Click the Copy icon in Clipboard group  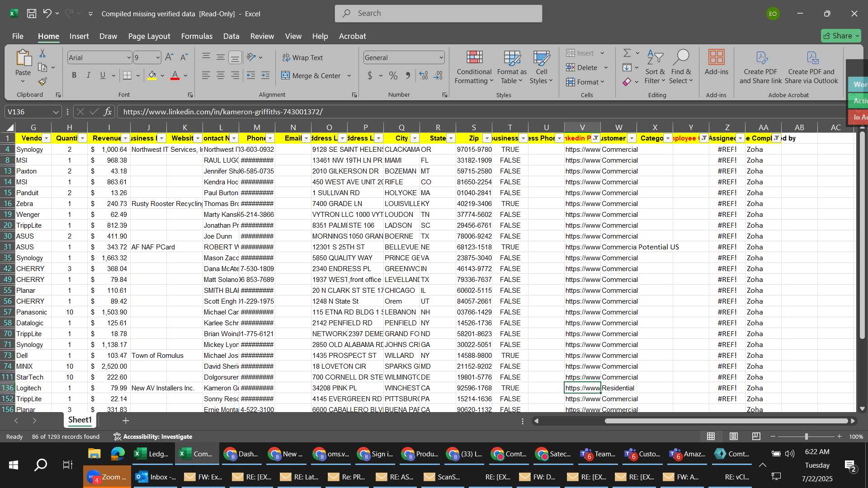pyautogui.click(x=42, y=67)
